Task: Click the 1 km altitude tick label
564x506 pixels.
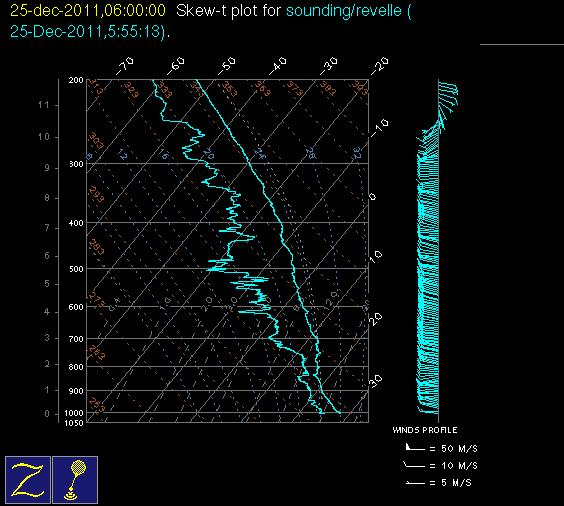Action: click(x=46, y=390)
